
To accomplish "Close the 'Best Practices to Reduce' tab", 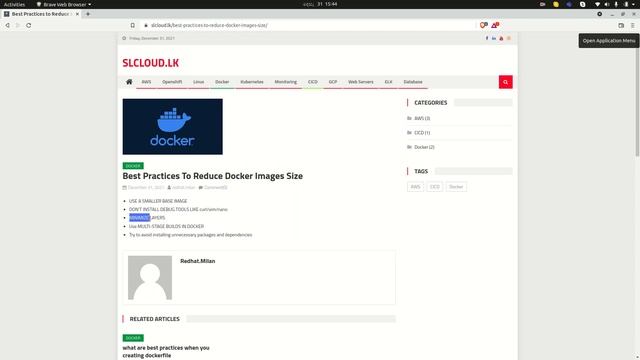I will click(77, 14).
